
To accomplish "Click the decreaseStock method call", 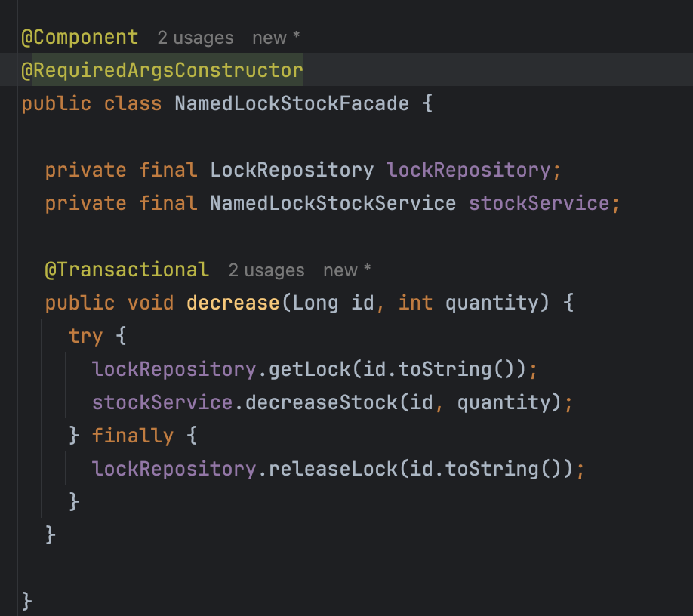I will (322, 402).
